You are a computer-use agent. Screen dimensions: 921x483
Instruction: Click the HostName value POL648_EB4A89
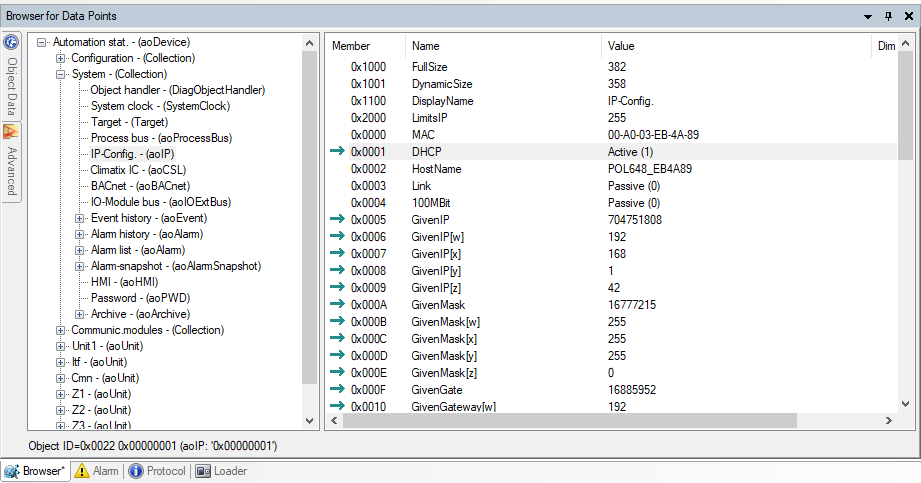[650, 169]
